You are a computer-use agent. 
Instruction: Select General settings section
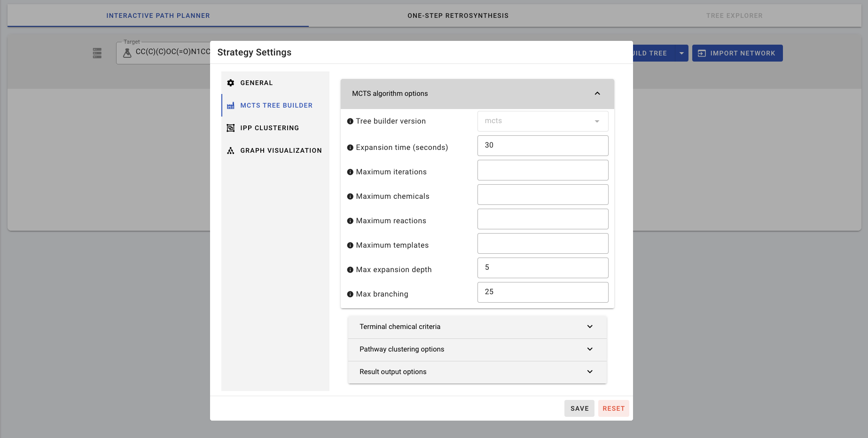pyautogui.click(x=275, y=83)
